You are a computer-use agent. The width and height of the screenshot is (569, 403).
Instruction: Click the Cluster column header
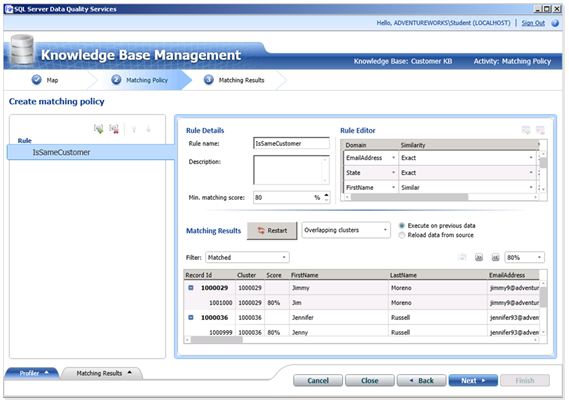(x=250, y=275)
